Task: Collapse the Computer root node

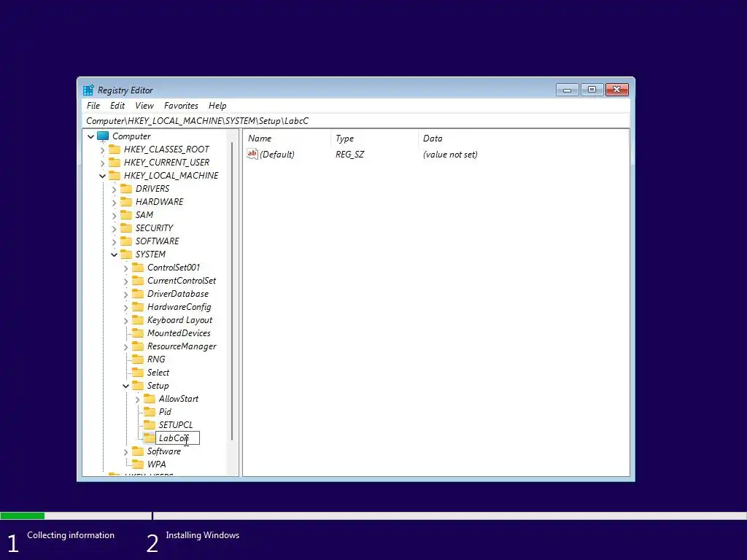Action: pyautogui.click(x=90, y=136)
